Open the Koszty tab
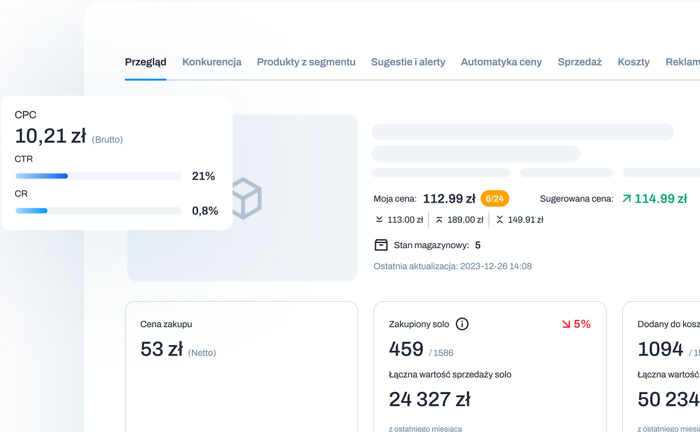 coord(633,62)
